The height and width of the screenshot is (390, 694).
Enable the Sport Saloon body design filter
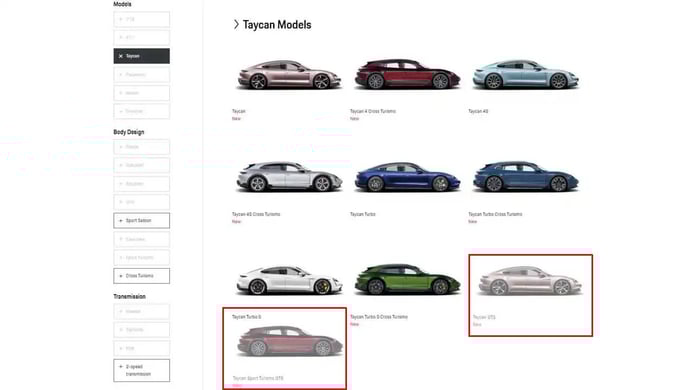click(141, 220)
